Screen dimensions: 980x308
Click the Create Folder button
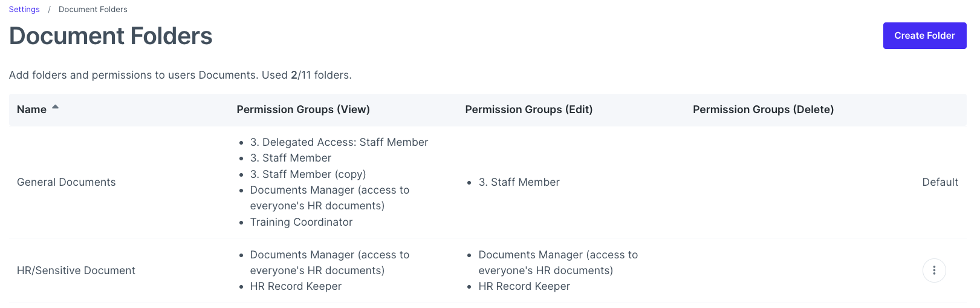(924, 36)
